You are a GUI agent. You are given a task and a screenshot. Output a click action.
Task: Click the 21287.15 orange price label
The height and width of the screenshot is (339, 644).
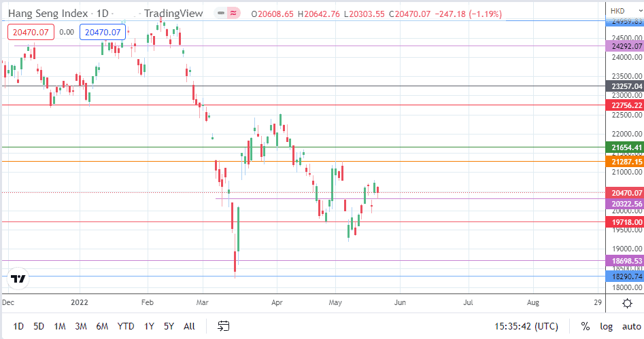coord(625,162)
